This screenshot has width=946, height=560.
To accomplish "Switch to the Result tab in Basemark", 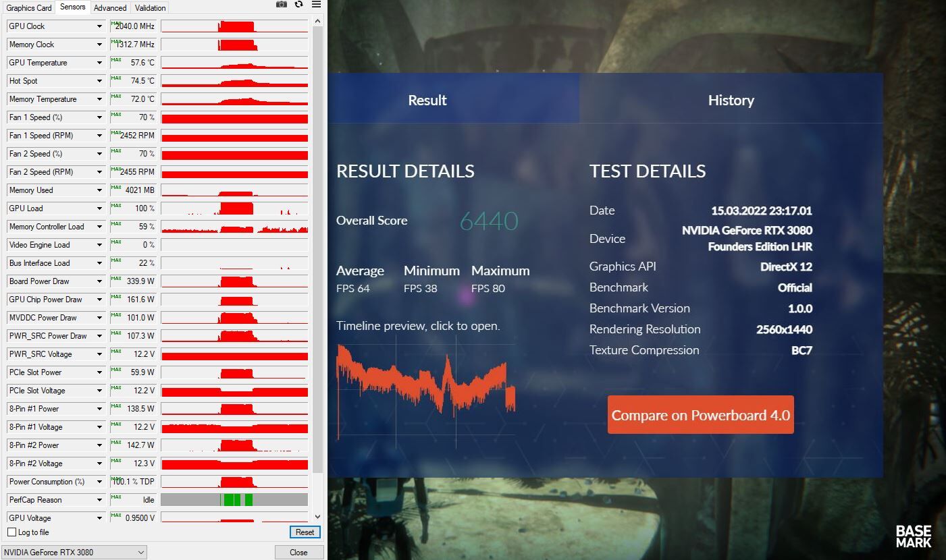I will [427, 101].
